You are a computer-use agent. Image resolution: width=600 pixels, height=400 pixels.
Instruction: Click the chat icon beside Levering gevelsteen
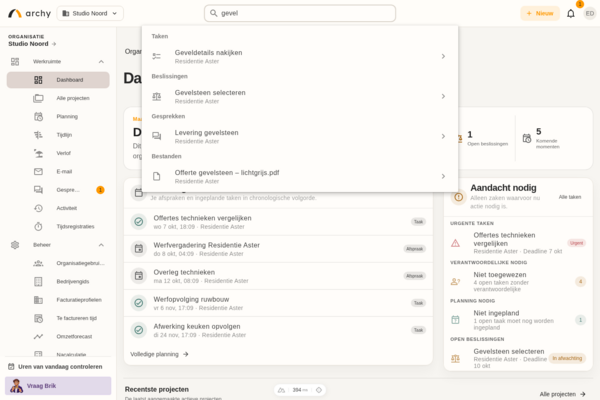[157, 136]
